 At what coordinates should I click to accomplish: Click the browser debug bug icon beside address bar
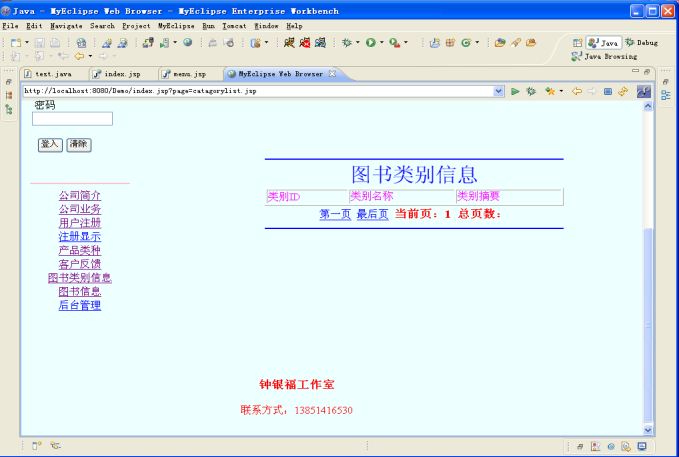click(531, 91)
